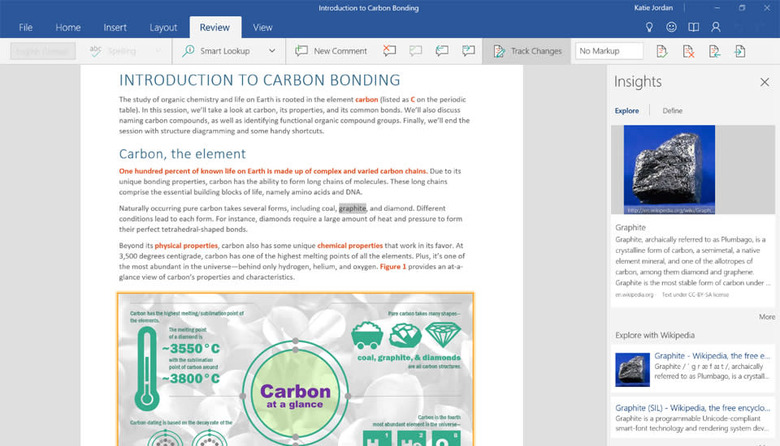This screenshot has width=780, height=446.
Task: Click the Previous Comment icon
Action: (442, 51)
